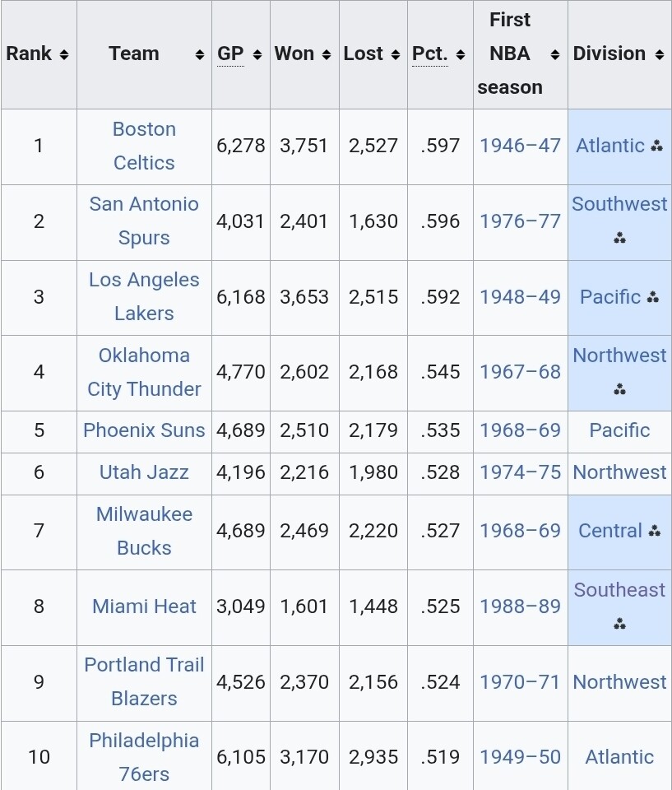This screenshot has width=672, height=790.
Task: Click the Team column sort arrows
Action: (200, 54)
